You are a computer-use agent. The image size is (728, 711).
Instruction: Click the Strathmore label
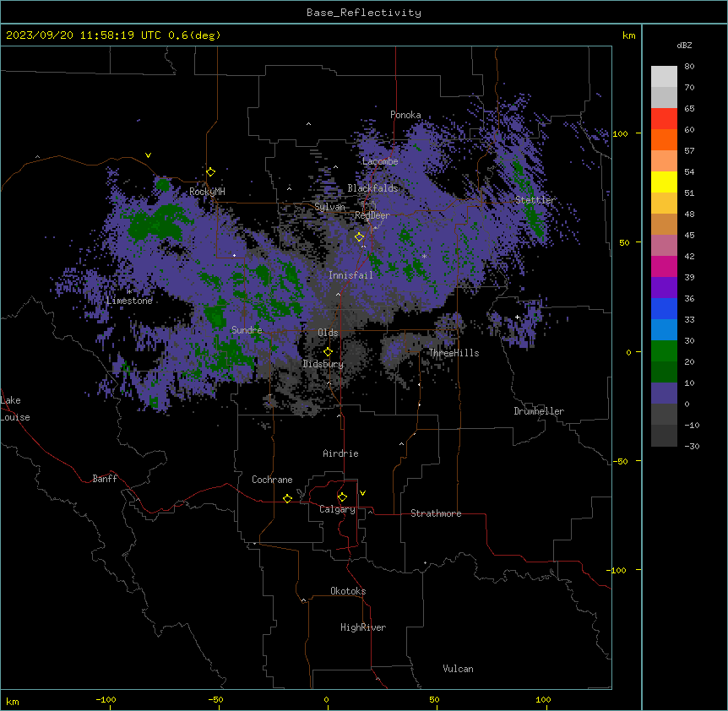436,513
